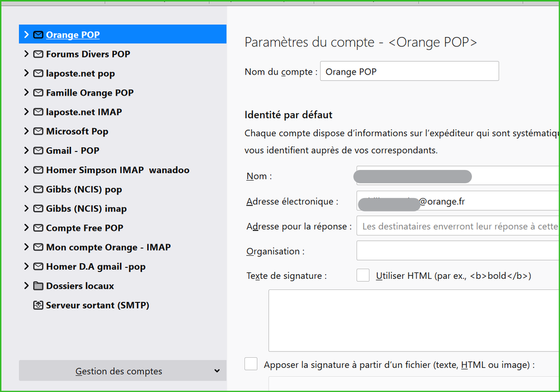
Task: Expand the Famille Orange POP account
Action: click(x=26, y=92)
